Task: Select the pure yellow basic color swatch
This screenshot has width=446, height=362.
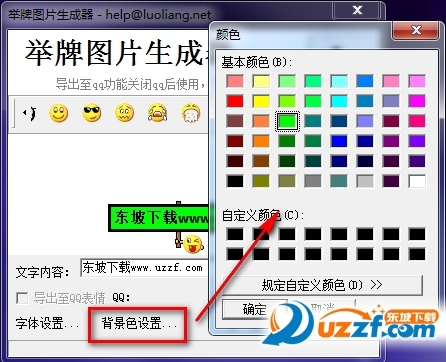Action: coord(261,101)
